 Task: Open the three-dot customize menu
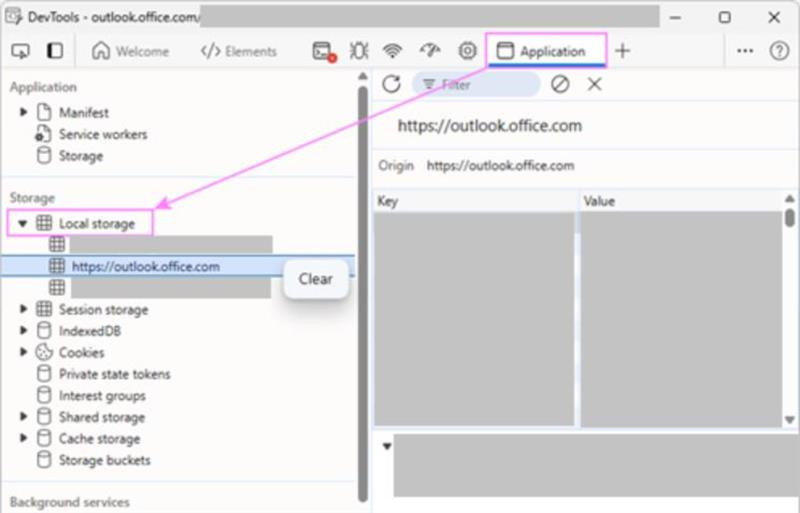click(x=745, y=51)
